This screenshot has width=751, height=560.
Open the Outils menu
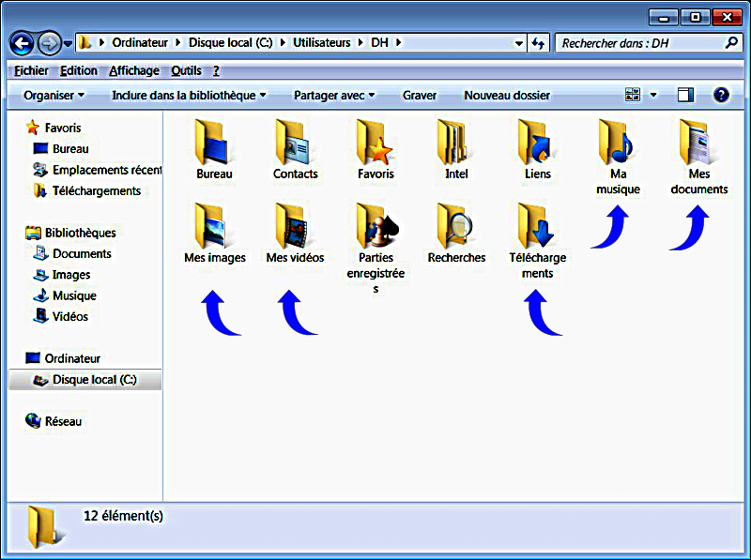[x=186, y=71]
